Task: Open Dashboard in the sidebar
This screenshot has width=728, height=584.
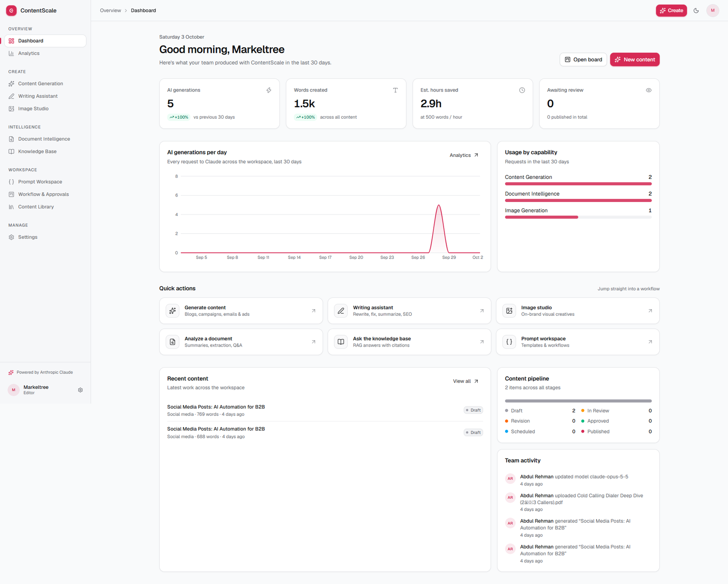Action: tap(45, 41)
